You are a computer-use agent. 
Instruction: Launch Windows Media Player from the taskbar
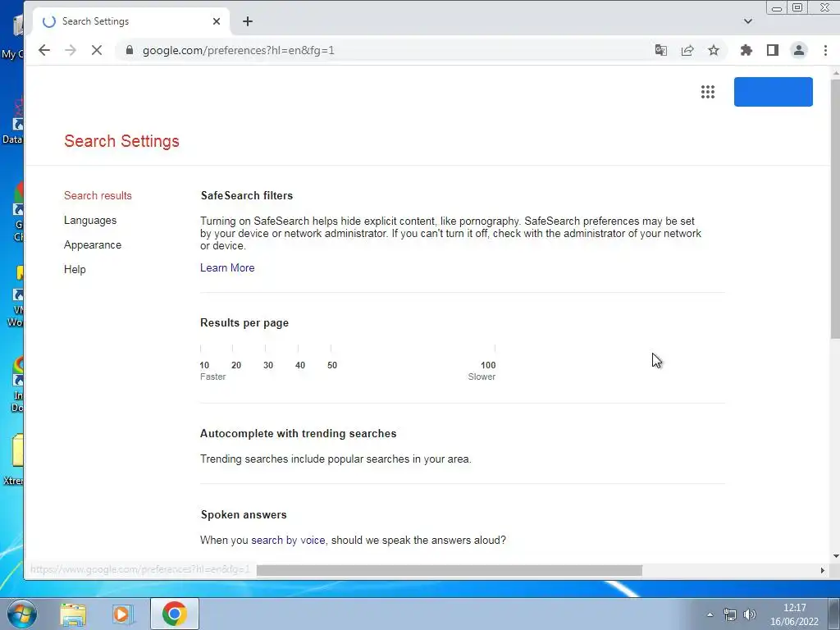click(122, 614)
